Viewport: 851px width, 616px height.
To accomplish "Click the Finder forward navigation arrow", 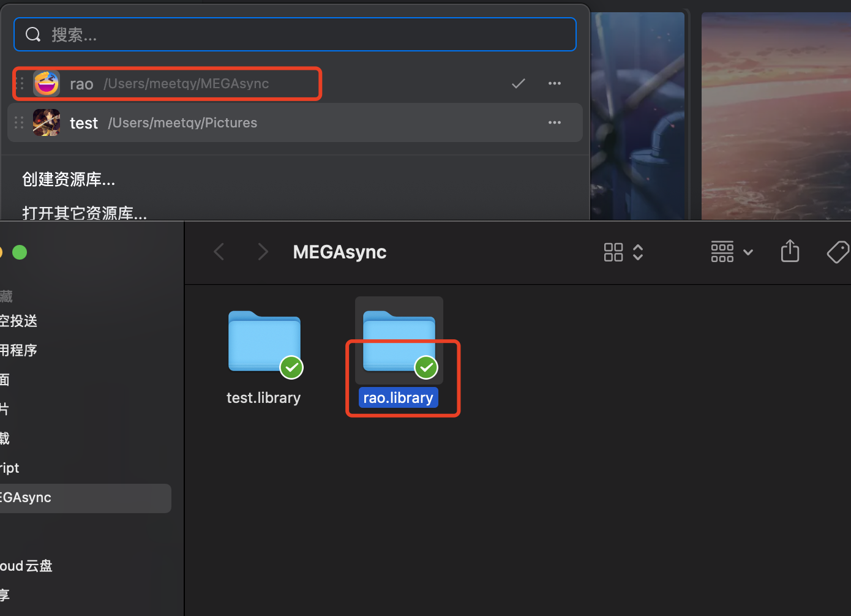I will (x=263, y=251).
